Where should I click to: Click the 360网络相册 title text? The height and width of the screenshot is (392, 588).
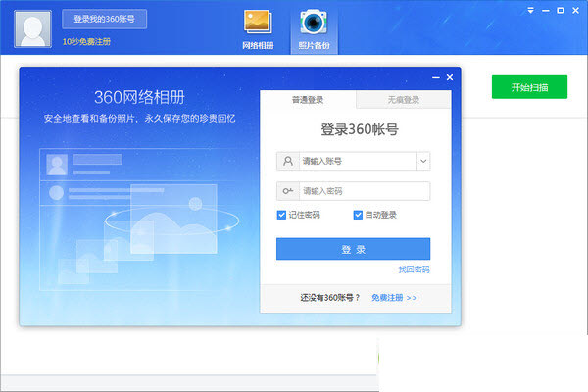[x=139, y=97]
